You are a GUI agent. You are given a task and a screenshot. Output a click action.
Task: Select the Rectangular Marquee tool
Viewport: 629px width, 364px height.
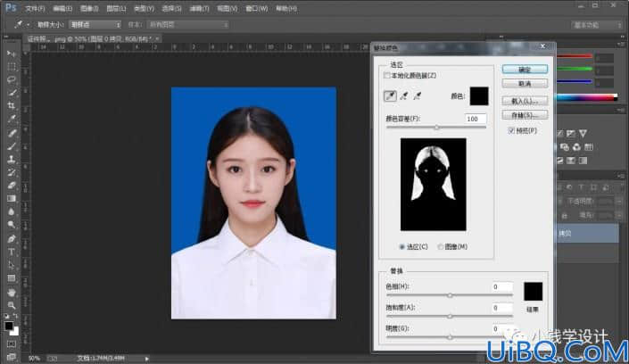click(x=12, y=67)
